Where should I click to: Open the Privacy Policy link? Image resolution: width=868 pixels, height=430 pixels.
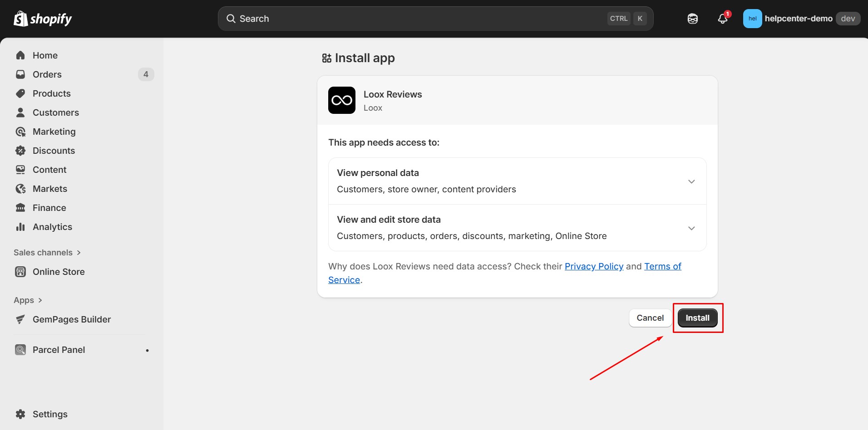[x=594, y=266]
